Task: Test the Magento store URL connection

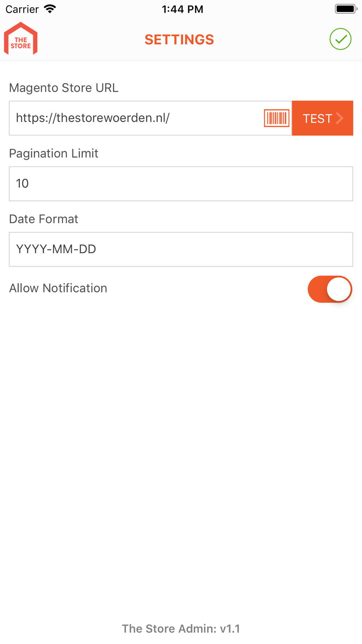Action: pyautogui.click(x=323, y=118)
